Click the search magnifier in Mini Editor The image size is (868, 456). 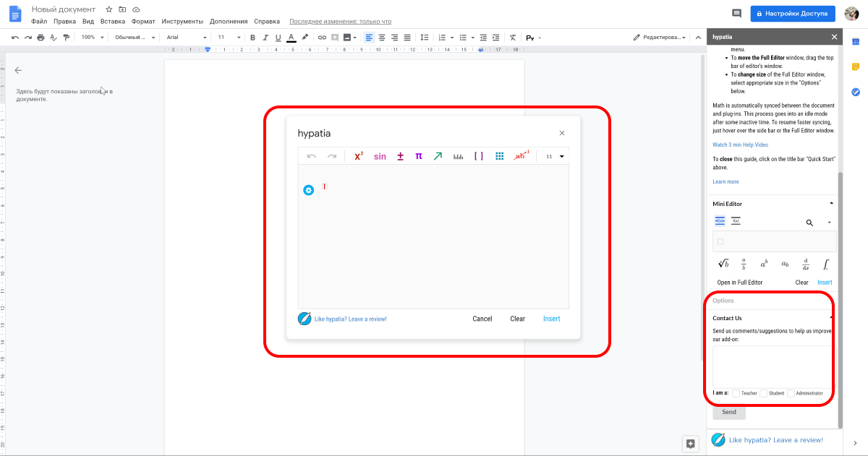(x=809, y=223)
